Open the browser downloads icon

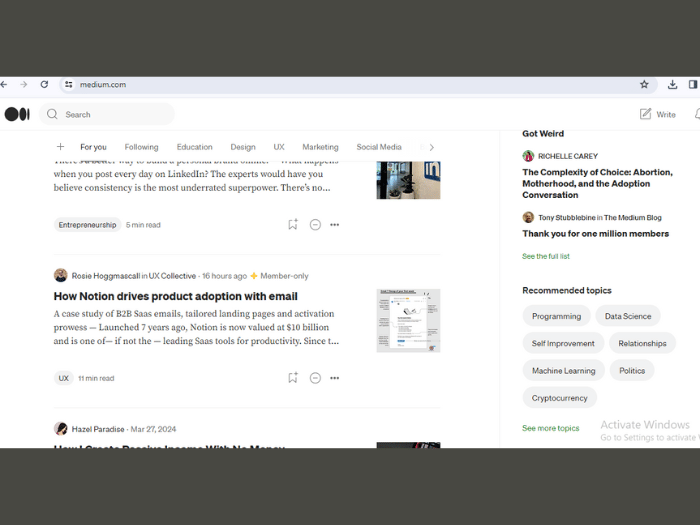[672, 84]
